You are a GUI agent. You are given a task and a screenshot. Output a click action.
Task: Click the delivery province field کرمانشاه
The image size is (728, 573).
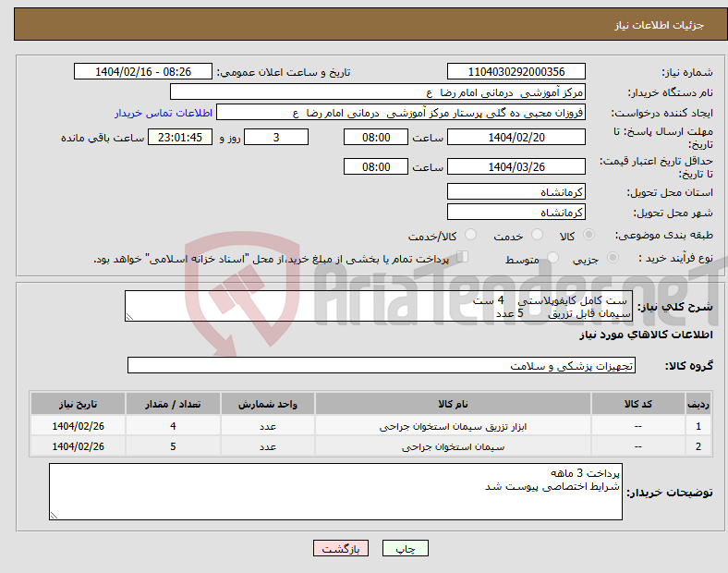pyautogui.click(x=516, y=192)
